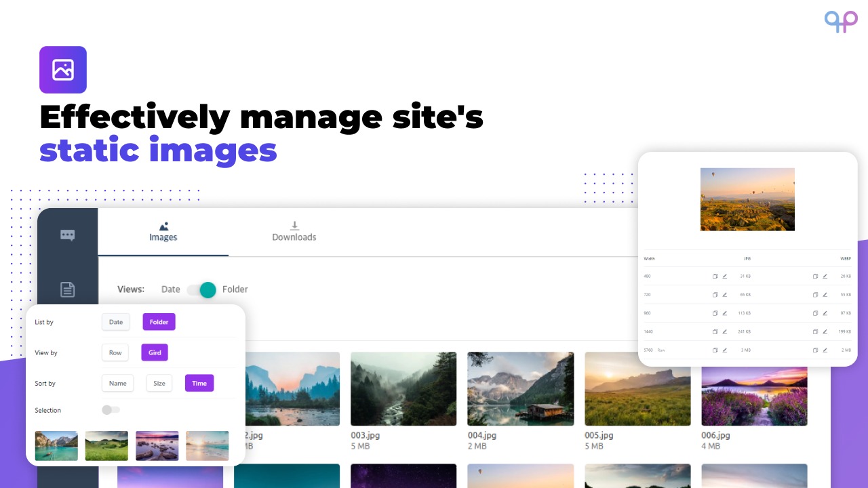Select the green hills thumbnail in options panel
The width and height of the screenshot is (868, 488).
pyautogui.click(x=106, y=446)
